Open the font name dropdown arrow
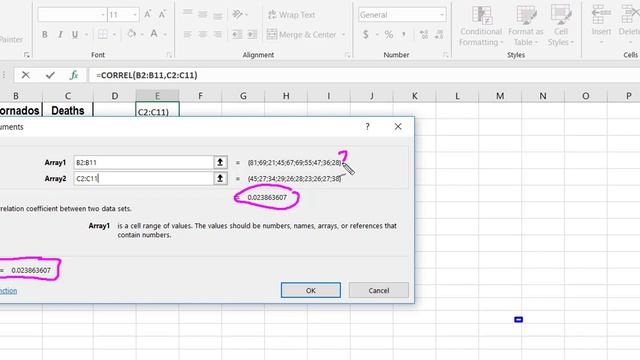The image size is (640, 360). [x=102, y=15]
